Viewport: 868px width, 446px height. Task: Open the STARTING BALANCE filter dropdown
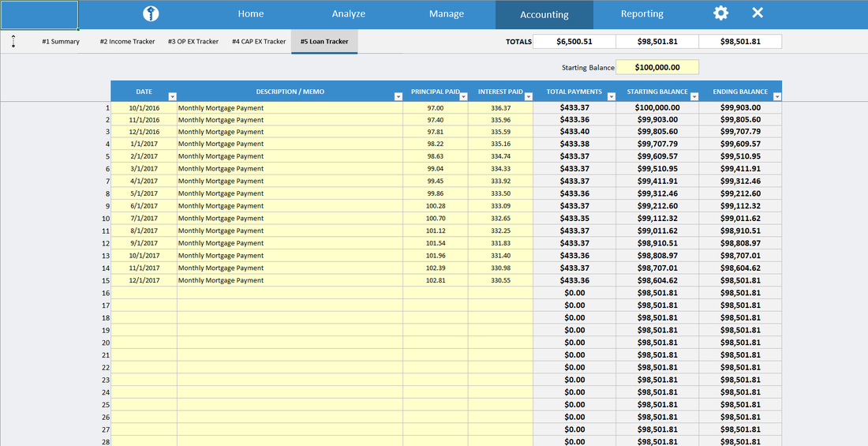tap(694, 96)
